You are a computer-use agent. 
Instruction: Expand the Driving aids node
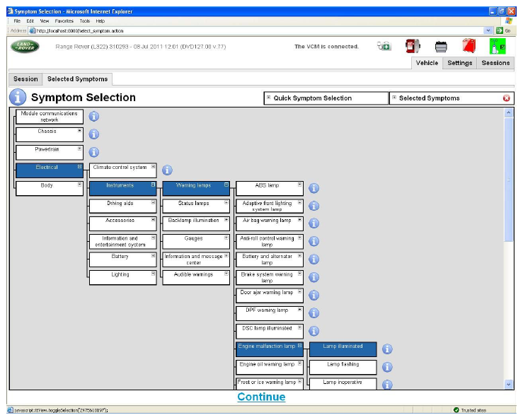point(153,202)
